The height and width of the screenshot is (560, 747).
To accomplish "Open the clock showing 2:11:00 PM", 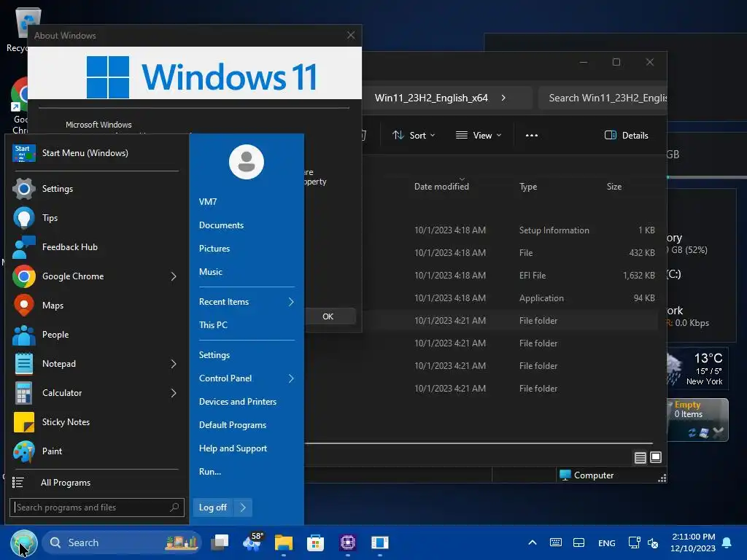I will pyautogui.click(x=693, y=542).
